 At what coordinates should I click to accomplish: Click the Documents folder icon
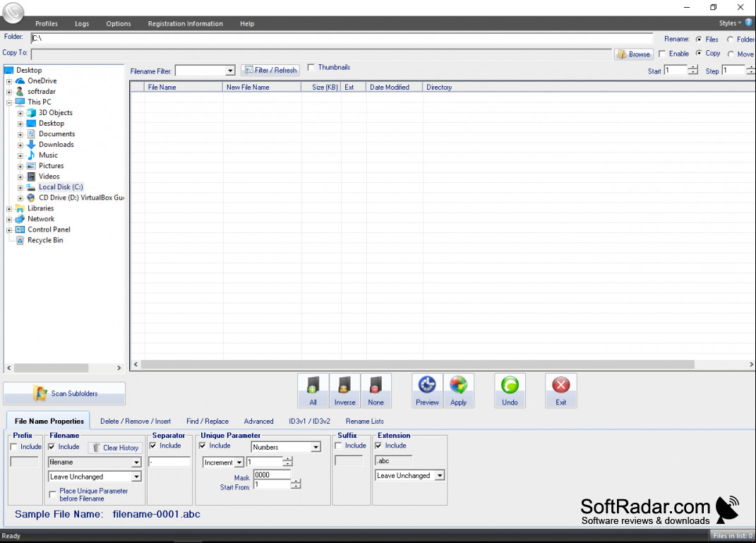31,134
